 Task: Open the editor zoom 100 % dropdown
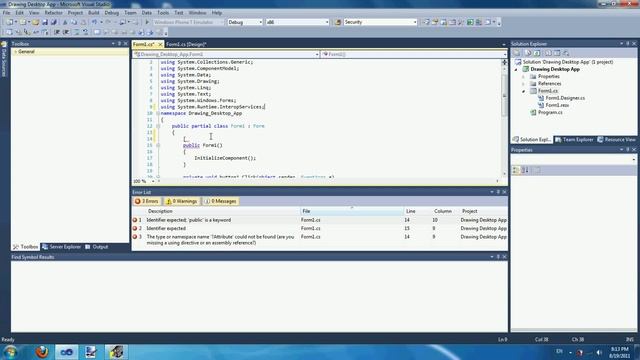[x=153, y=181]
